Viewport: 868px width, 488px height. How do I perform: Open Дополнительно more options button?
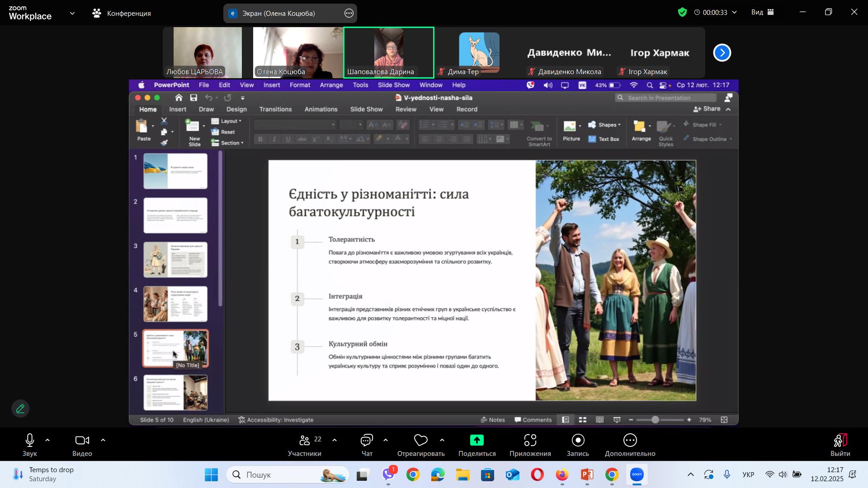(630, 441)
